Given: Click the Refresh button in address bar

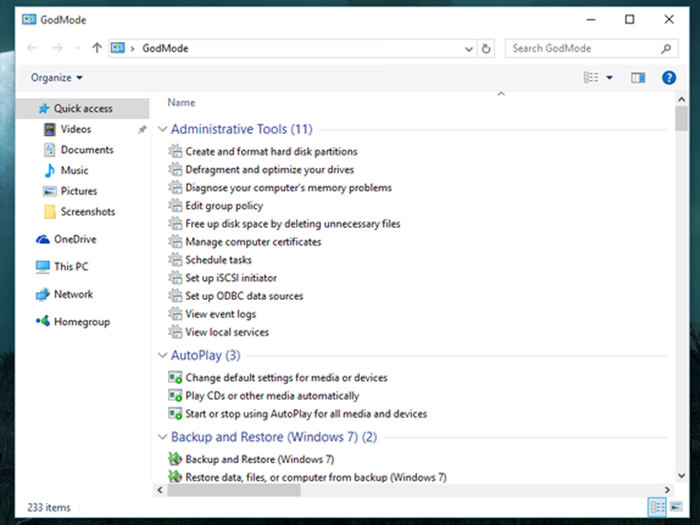Looking at the screenshot, I should pos(486,48).
